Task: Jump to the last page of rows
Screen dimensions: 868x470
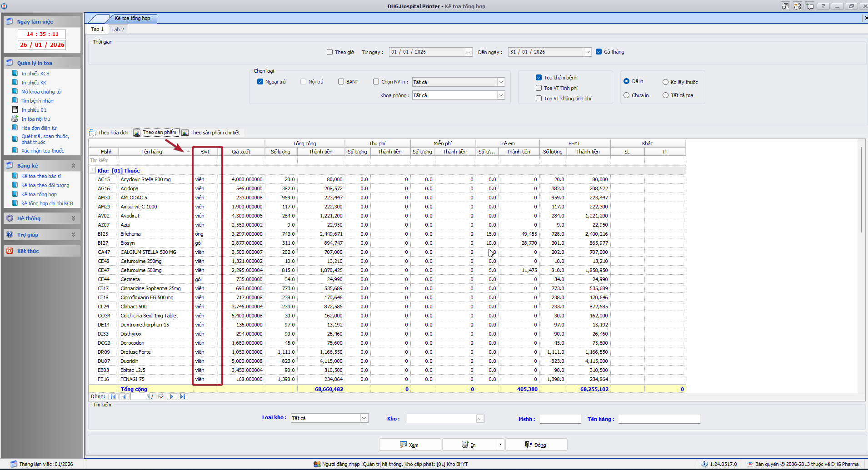Action: [182, 397]
